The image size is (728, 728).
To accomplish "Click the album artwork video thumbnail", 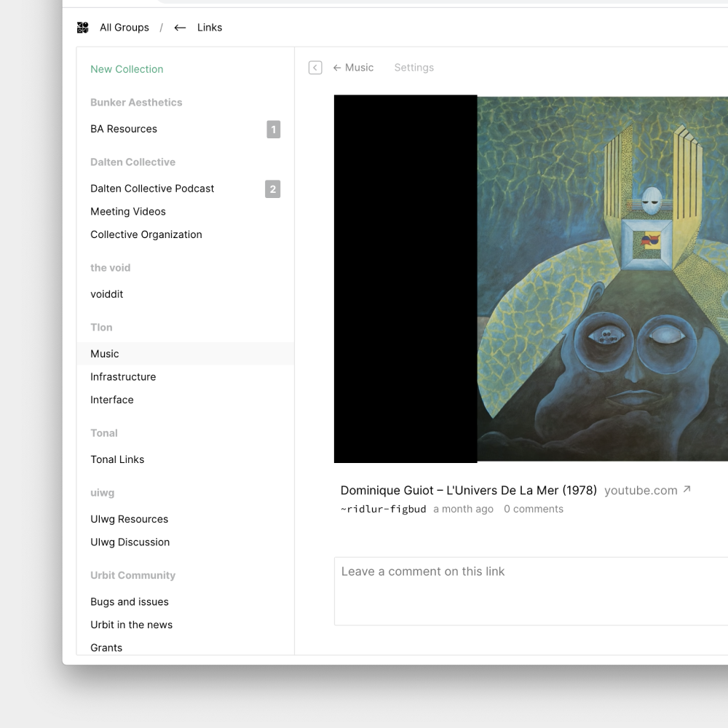I will tap(531, 279).
